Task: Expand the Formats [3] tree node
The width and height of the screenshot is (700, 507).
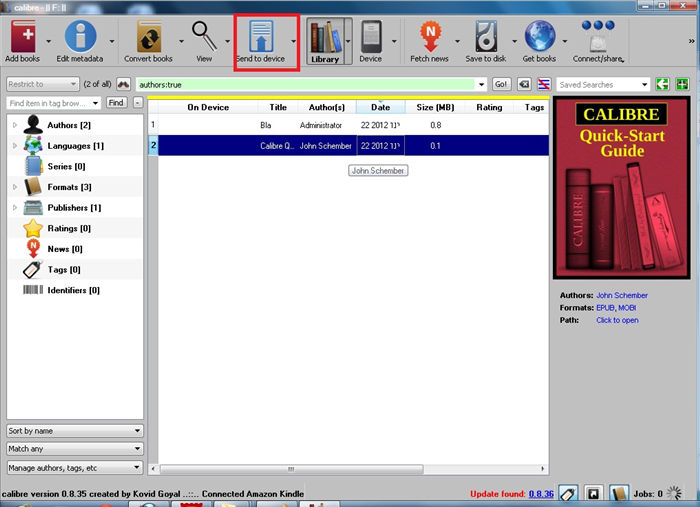Action: pyautogui.click(x=15, y=187)
